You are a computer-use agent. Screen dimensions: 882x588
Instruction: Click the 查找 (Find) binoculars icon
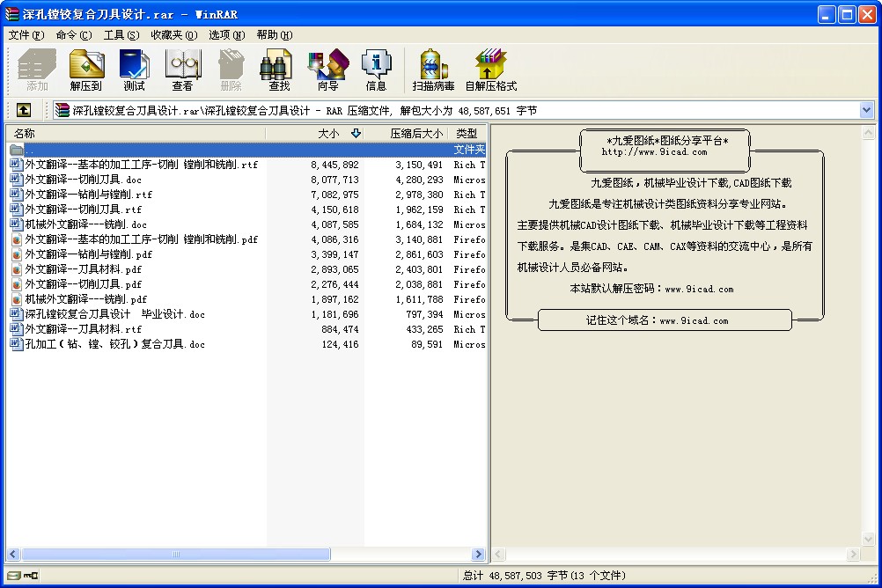click(279, 70)
